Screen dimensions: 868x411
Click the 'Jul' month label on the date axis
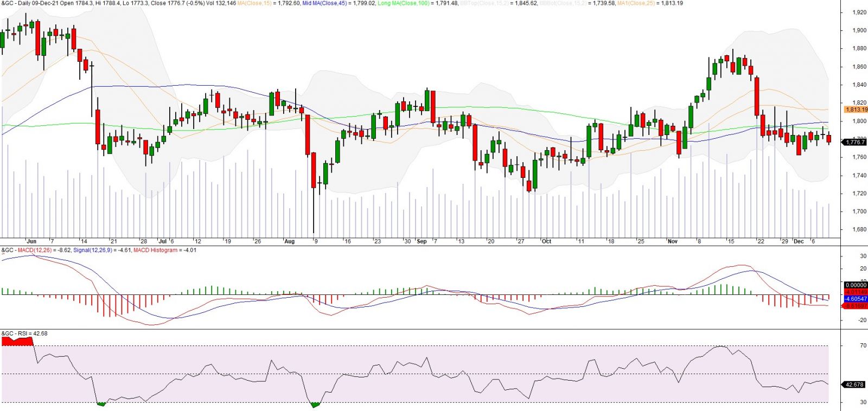tap(163, 241)
